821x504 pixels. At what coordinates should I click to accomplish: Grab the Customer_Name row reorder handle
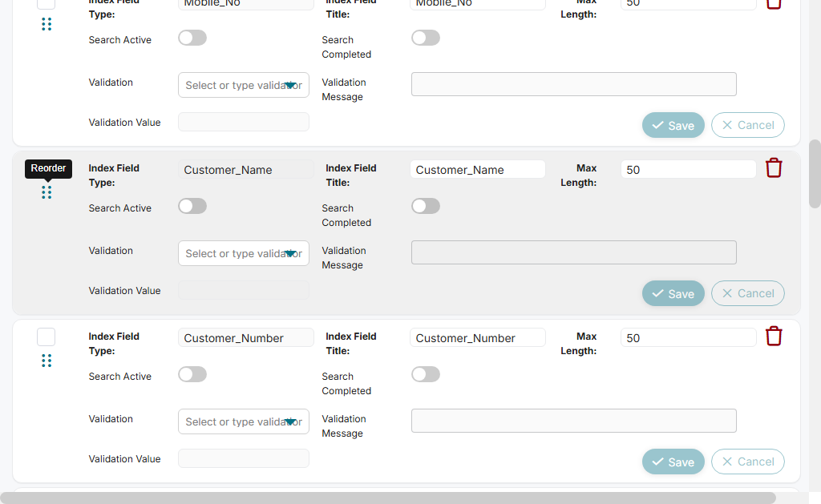[x=47, y=192]
